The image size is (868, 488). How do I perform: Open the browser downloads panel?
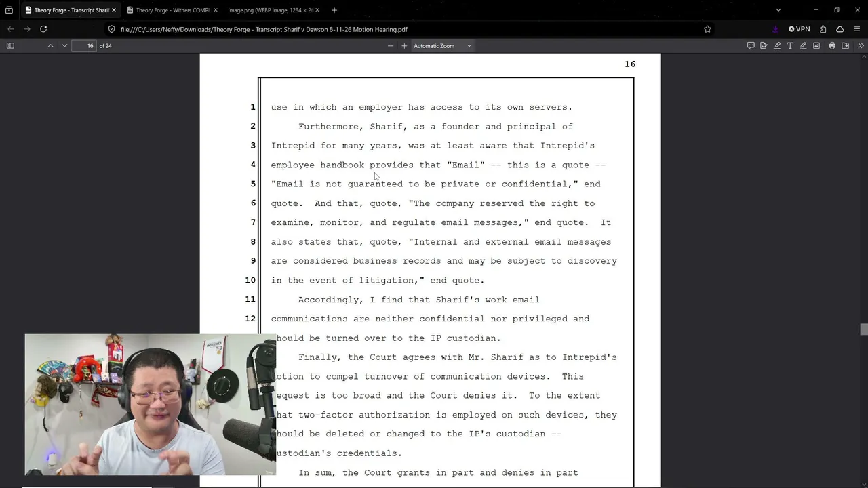pyautogui.click(x=775, y=29)
